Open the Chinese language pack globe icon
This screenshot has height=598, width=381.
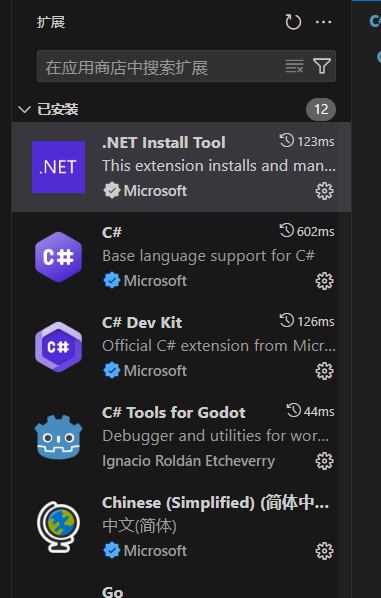pyautogui.click(x=58, y=527)
